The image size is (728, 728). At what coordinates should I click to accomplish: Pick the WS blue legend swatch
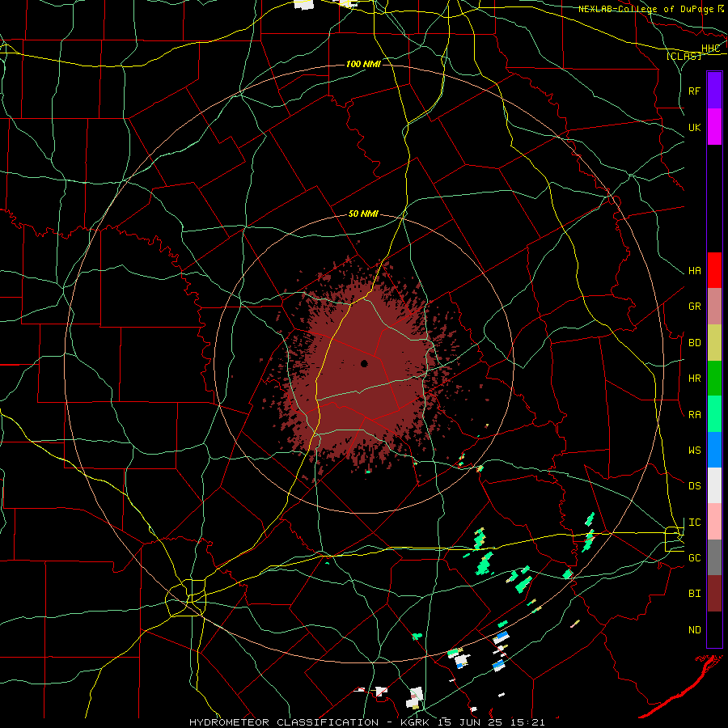(x=714, y=450)
